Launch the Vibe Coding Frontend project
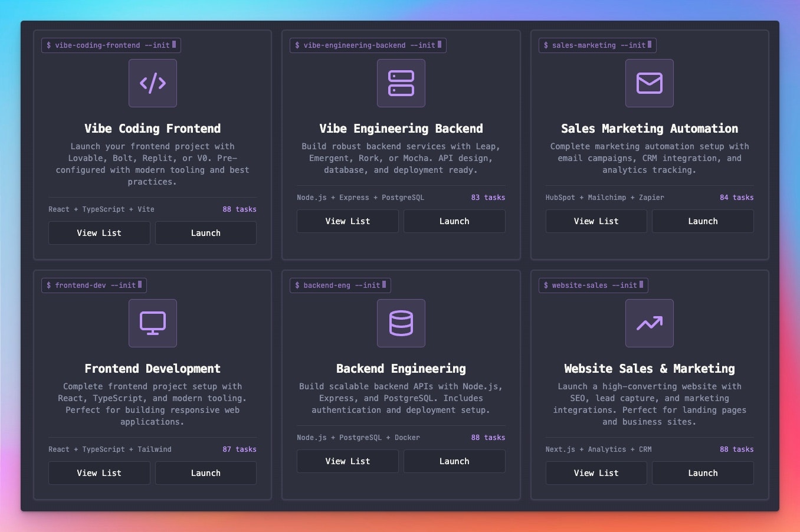The height and width of the screenshot is (532, 800). 205,232
